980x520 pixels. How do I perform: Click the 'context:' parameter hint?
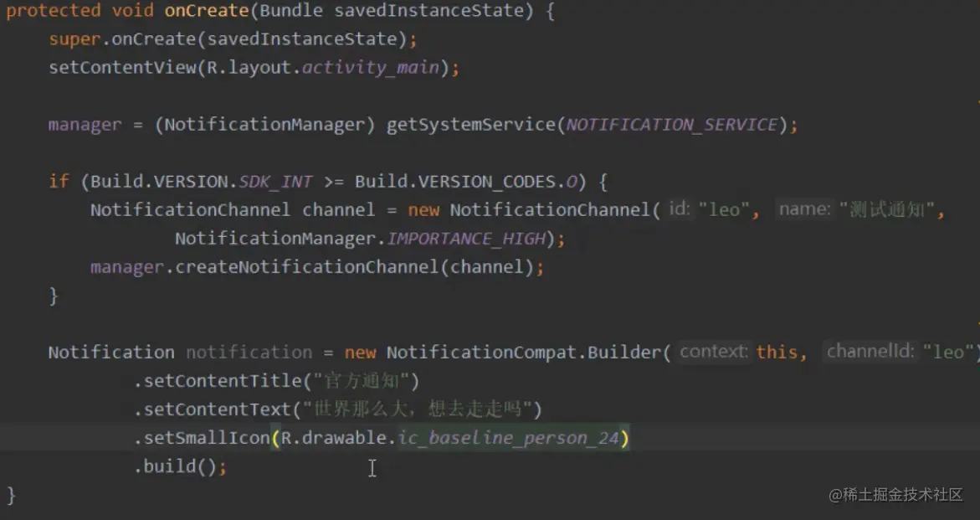tap(713, 352)
